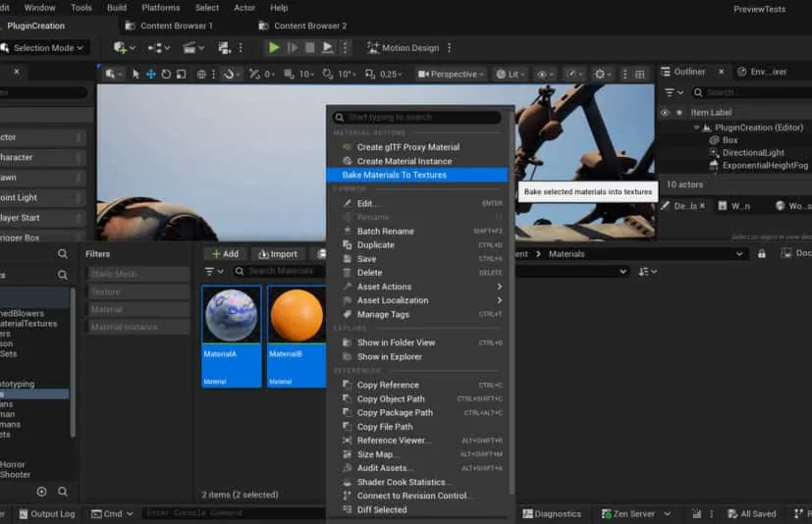
Task: Open the Tools menu
Action: [x=81, y=8]
